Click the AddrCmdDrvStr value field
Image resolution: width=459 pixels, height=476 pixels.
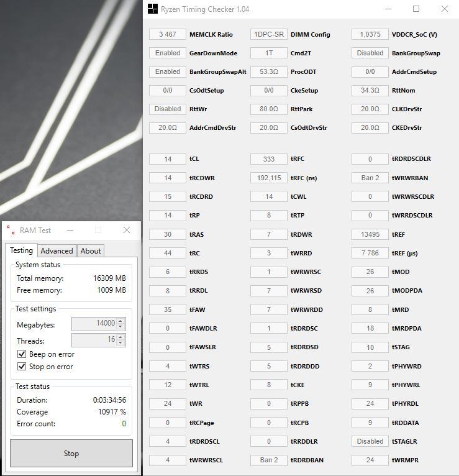point(168,128)
